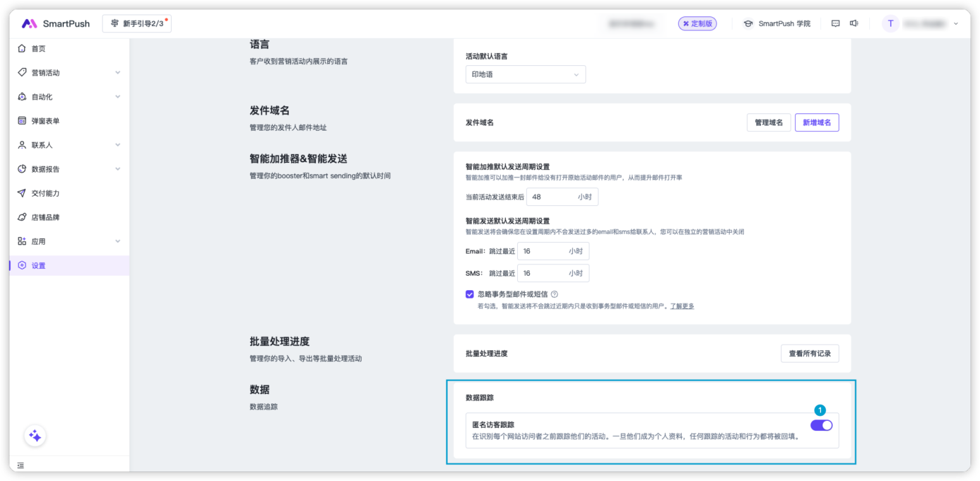Image resolution: width=980 pixels, height=481 pixels.
Task: Uncheck the 忽略事务型邮件或短信 checkbox
Action: tap(470, 294)
